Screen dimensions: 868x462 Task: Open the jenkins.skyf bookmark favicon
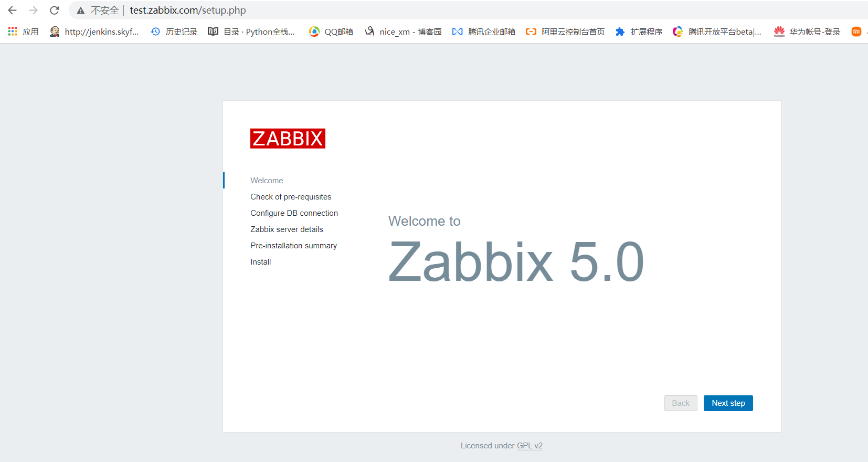pyautogui.click(x=55, y=31)
